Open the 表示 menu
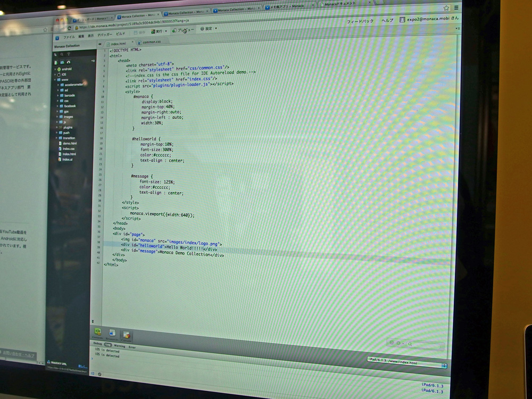 click(x=90, y=36)
